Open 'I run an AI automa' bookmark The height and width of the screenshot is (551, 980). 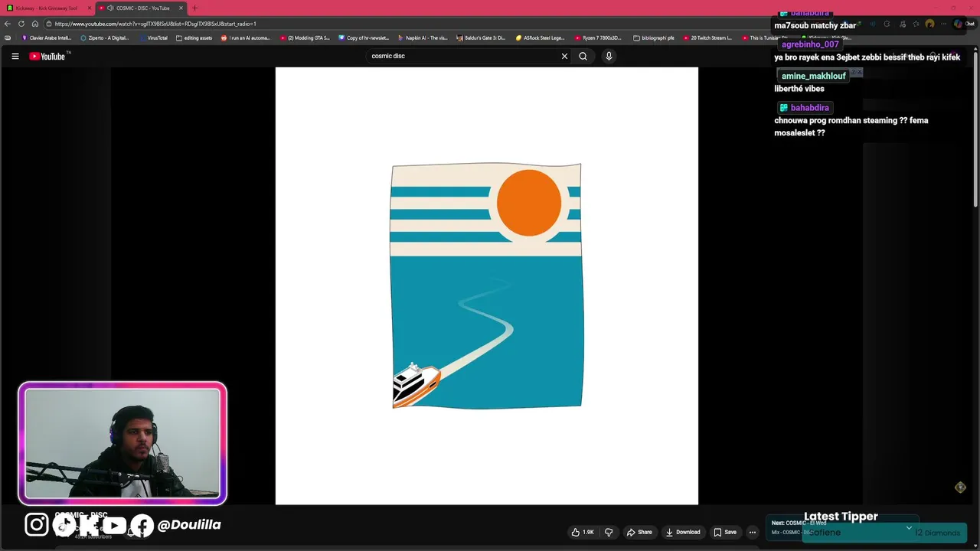[x=246, y=37]
